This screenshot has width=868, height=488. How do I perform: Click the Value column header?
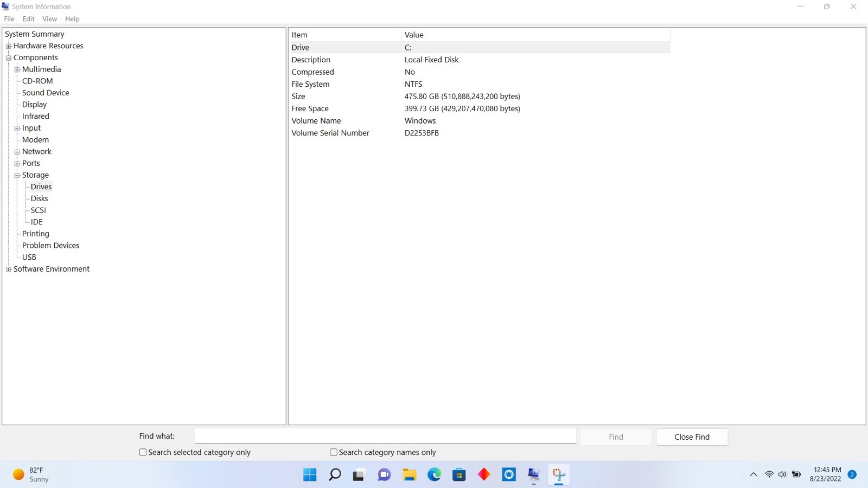click(x=536, y=35)
